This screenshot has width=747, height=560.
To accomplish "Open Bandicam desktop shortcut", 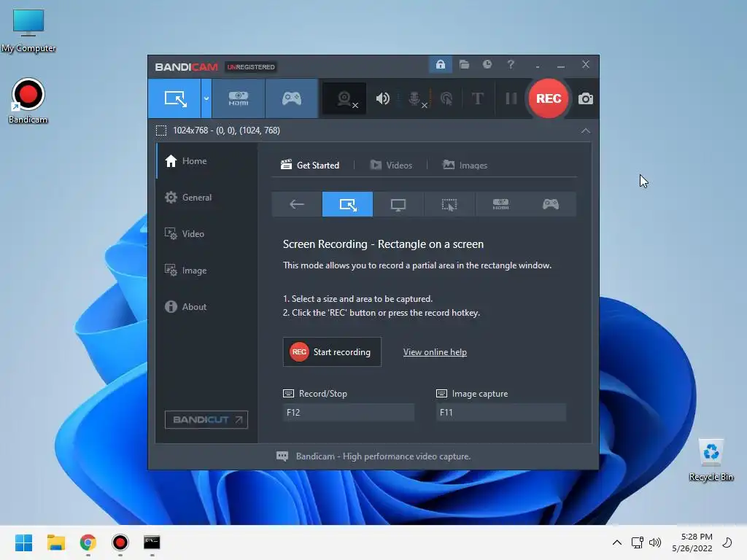I will [x=28, y=101].
